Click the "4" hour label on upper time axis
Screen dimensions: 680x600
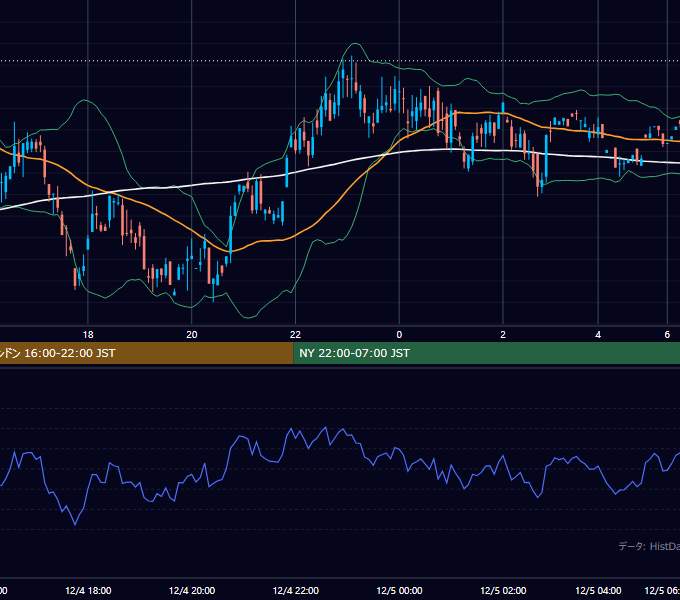coord(598,335)
